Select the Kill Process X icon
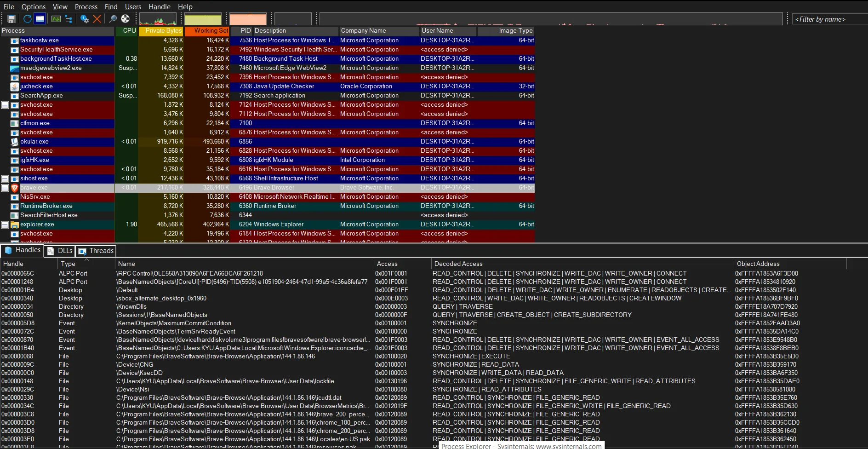This screenshot has width=868, height=449. point(97,19)
